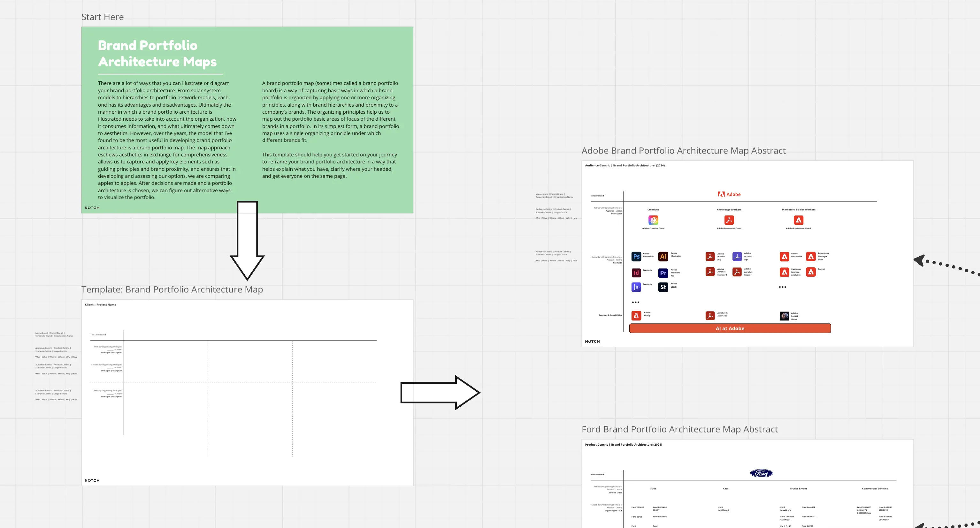The width and height of the screenshot is (980, 528).
Task: Click the InDesign Id icon
Action: (636, 273)
